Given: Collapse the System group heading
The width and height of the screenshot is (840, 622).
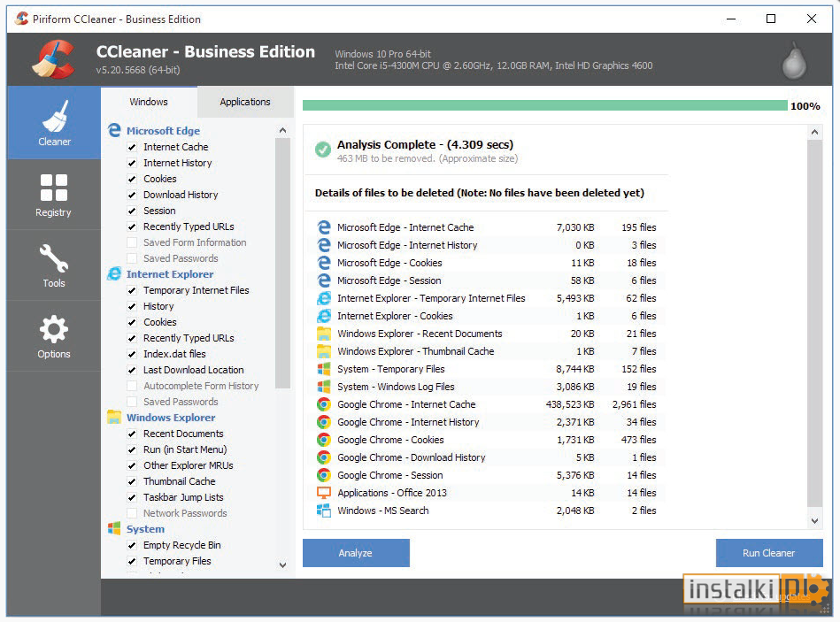Looking at the screenshot, I should tap(145, 529).
